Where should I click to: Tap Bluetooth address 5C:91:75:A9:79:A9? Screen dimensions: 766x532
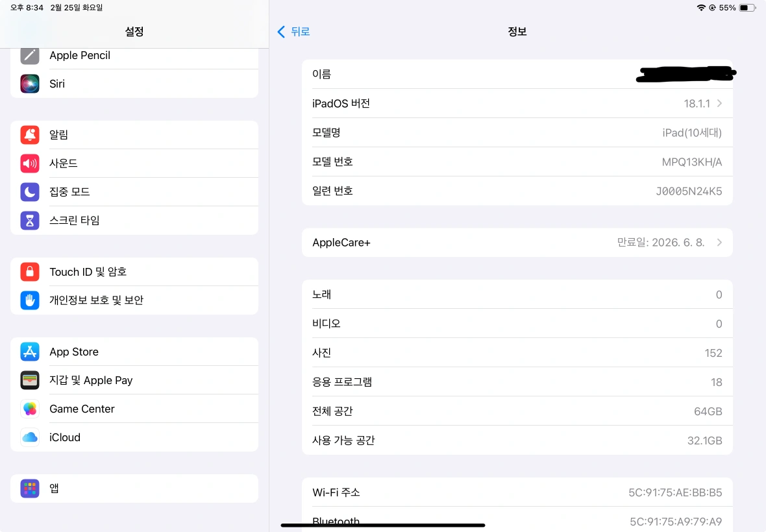[676, 522]
